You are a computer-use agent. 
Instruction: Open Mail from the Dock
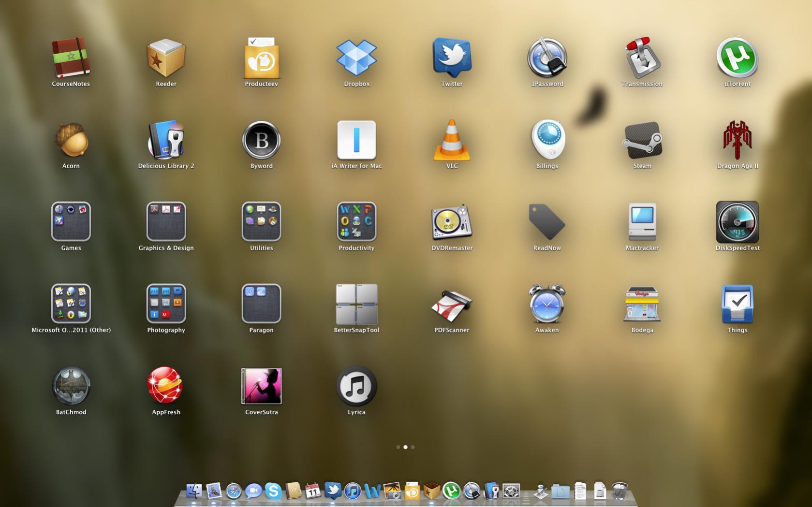click(214, 491)
